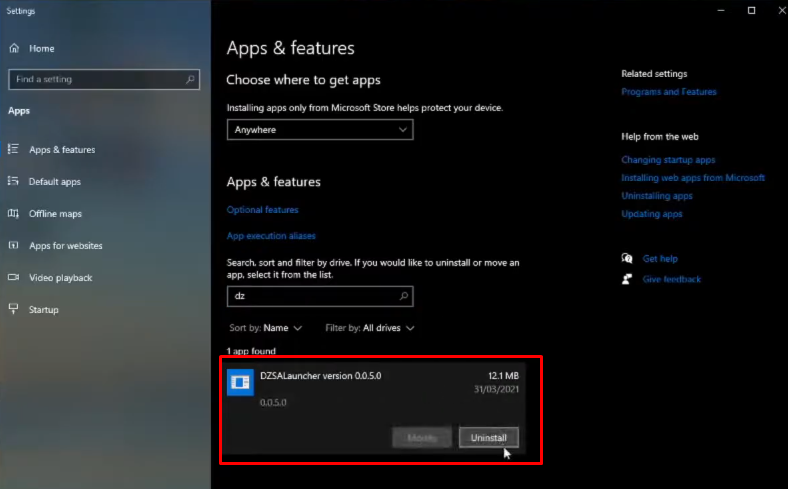Click DZSALauncher version 0.0.5.0 entry name

321,375
